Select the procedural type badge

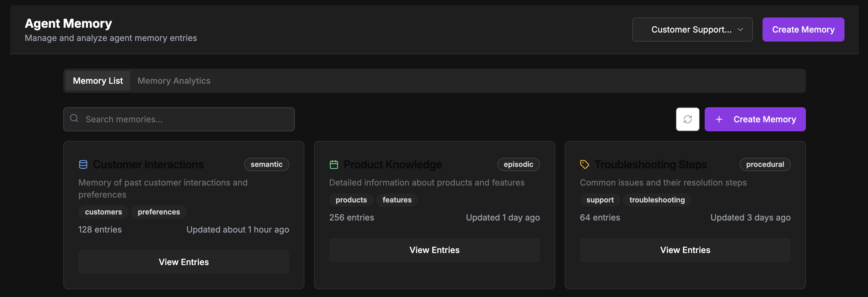click(765, 164)
